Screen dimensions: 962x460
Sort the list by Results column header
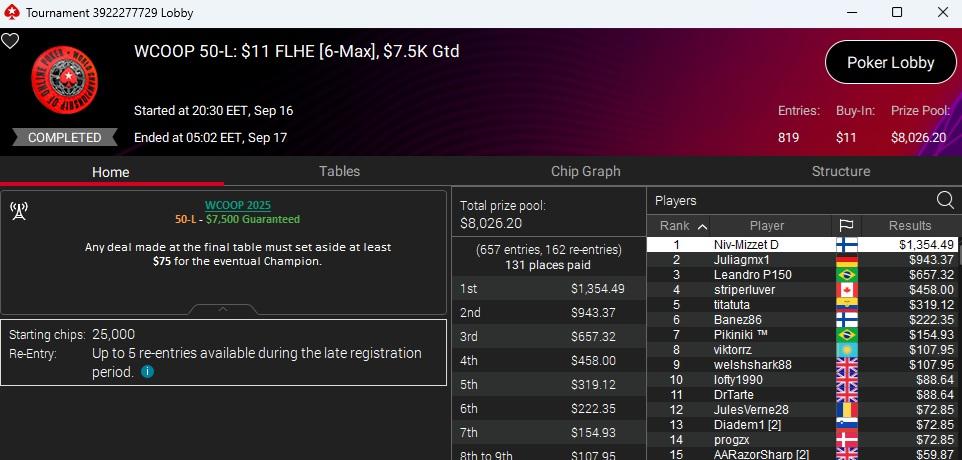909,226
